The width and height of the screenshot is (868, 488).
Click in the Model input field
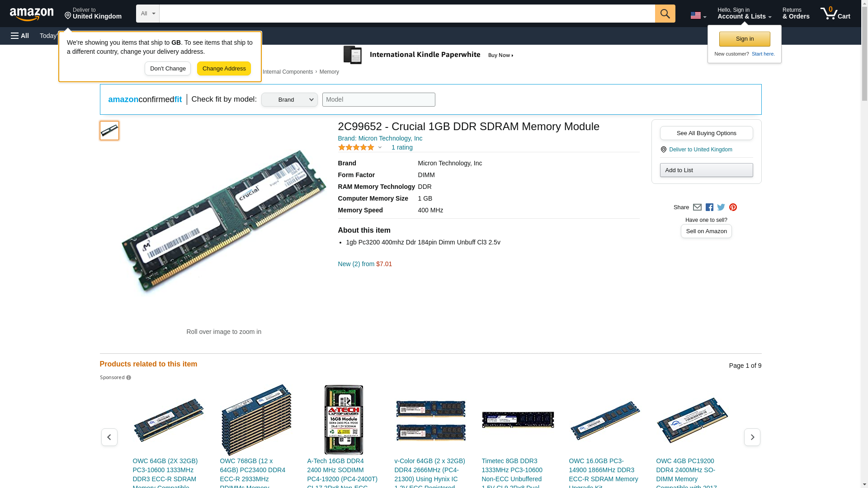(x=378, y=100)
